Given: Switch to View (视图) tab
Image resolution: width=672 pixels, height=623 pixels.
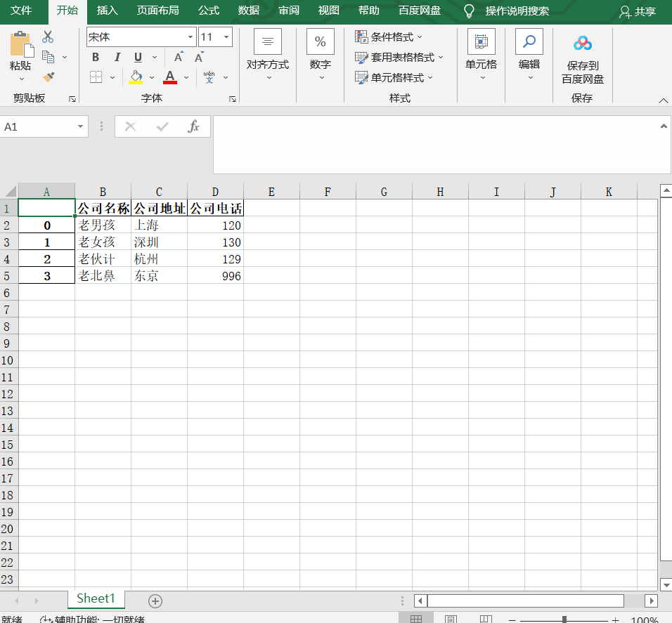Looking at the screenshot, I should coord(329,11).
